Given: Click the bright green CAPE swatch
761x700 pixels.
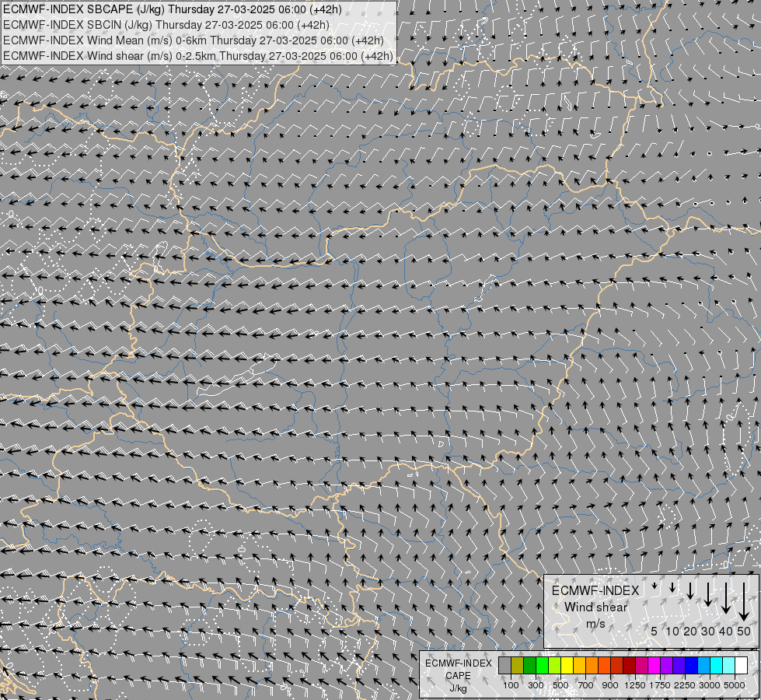Looking at the screenshot, I should click(x=543, y=666).
